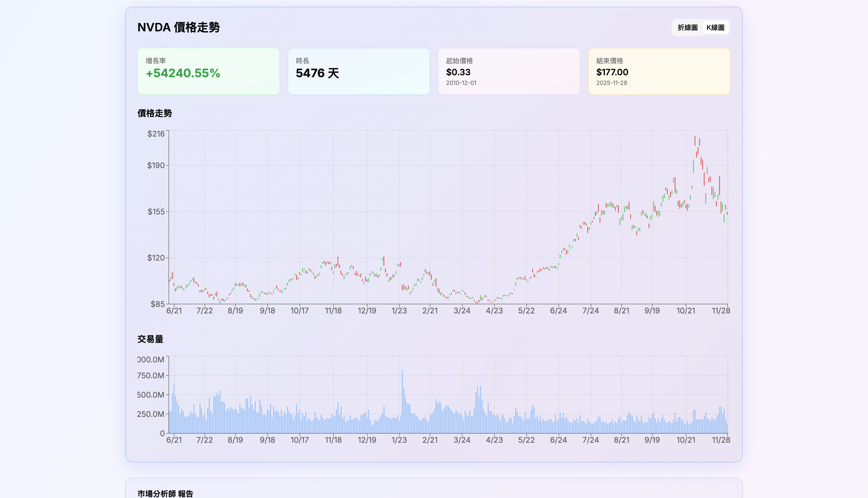This screenshot has height=498, width=868.
Task: Click the 6/21 date on the price chart
Action: point(174,311)
